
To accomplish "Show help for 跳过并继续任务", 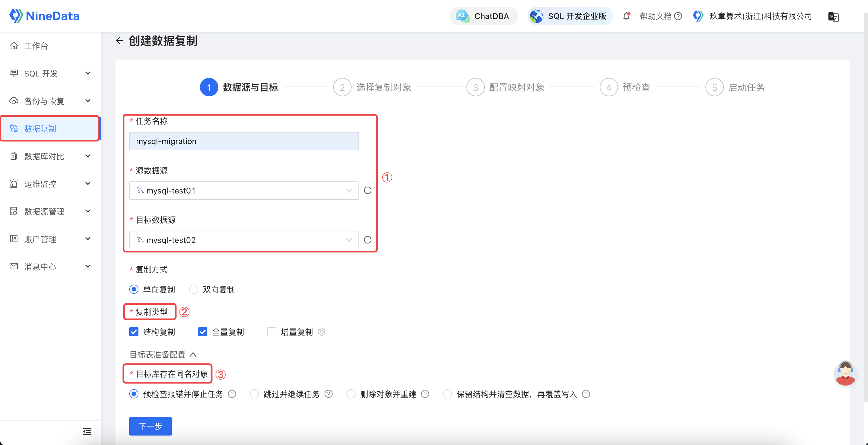I will click(x=329, y=394).
